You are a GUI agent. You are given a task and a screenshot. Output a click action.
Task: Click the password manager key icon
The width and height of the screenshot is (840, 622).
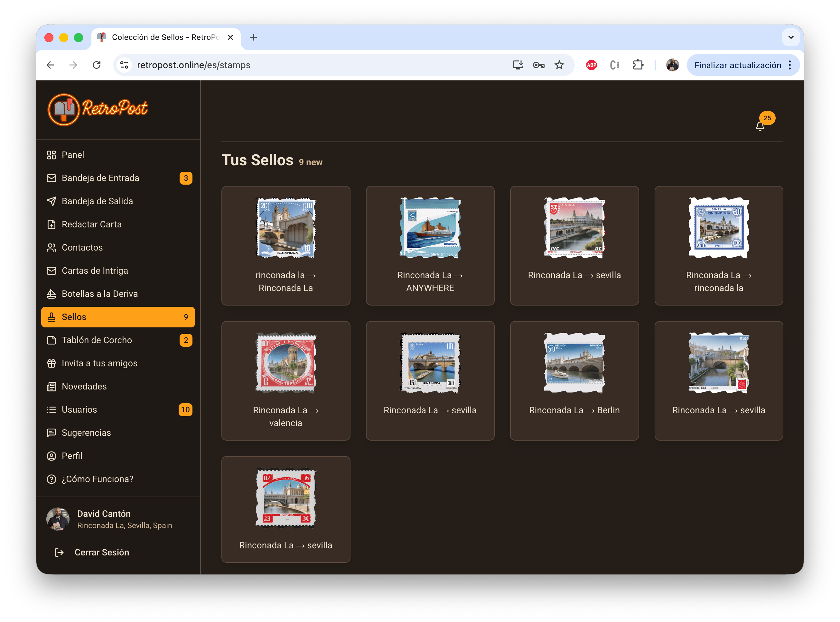(538, 65)
